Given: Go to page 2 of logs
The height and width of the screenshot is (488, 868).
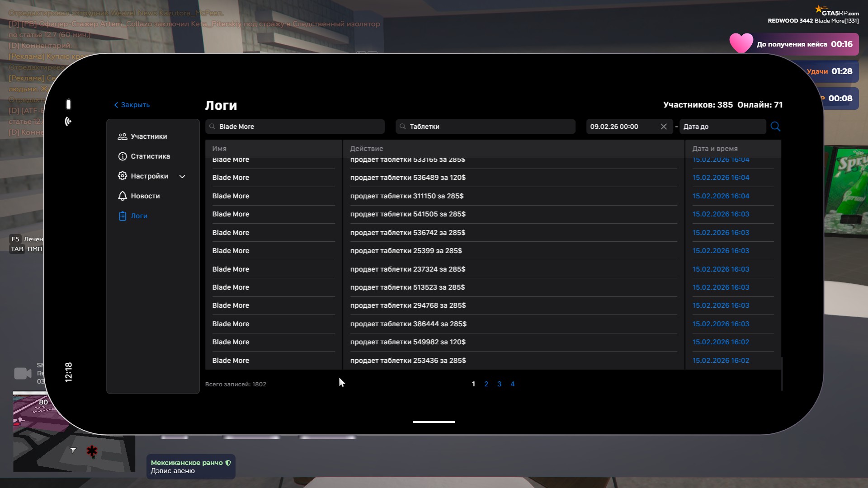Looking at the screenshot, I should pos(486,384).
